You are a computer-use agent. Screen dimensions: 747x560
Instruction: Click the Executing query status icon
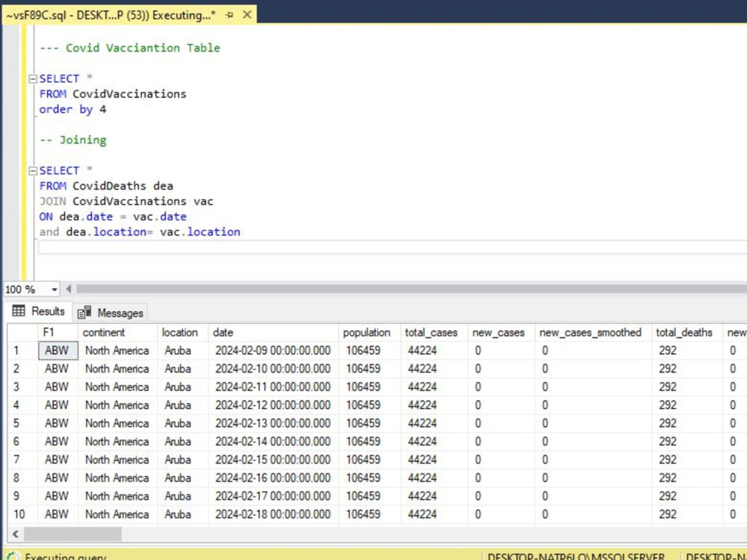(x=13, y=556)
